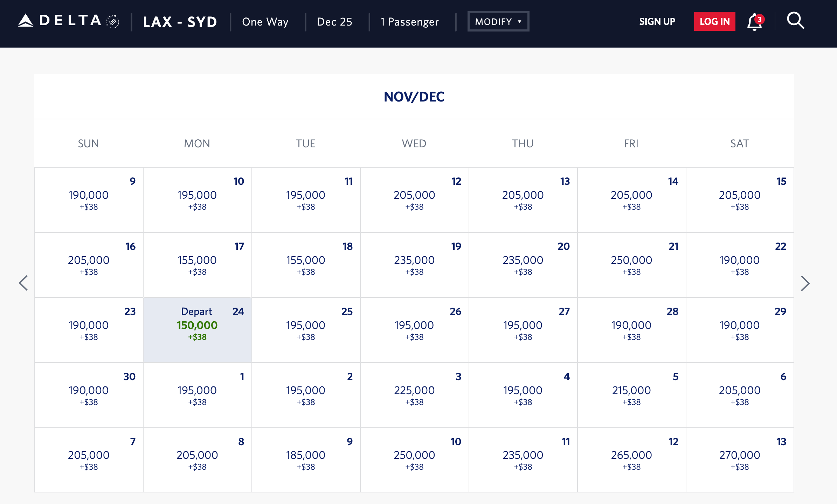Select Dec 8 fare cell
The width and height of the screenshot is (837, 504).
click(x=198, y=460)
